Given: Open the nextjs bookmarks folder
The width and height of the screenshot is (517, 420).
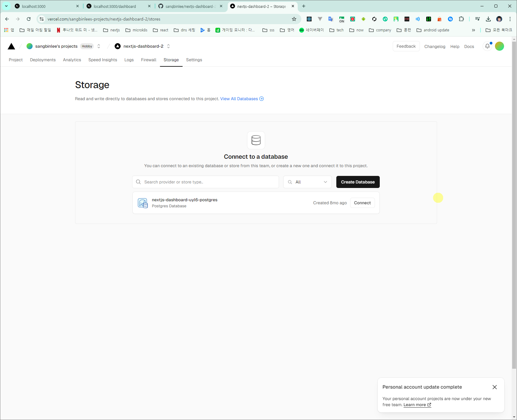Looking at the screenshot, I should (112, 30).
